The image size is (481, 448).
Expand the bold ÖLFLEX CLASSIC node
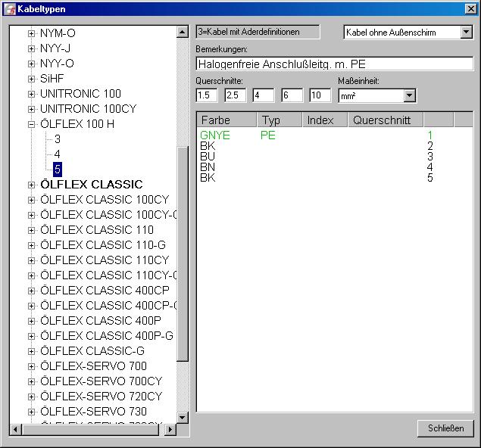[x=31, y=185]
